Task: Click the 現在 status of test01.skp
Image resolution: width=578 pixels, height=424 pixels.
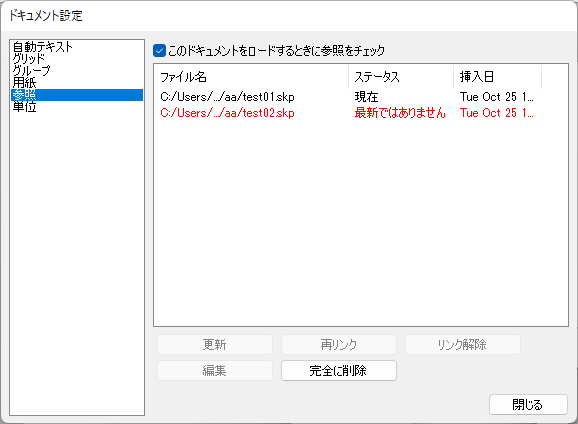Action: point(366,97)
